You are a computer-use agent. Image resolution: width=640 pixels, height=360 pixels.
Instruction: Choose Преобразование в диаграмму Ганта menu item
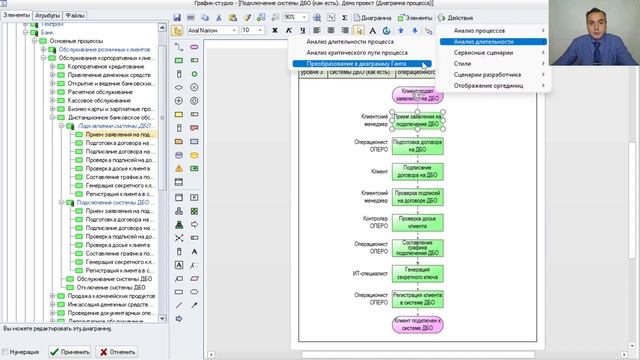pos(362,64)
